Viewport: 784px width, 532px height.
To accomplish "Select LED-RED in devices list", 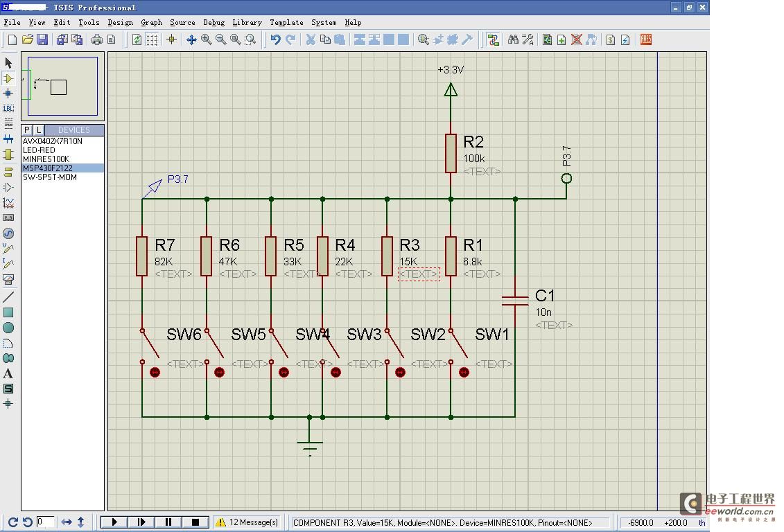I will click(62, 150).
